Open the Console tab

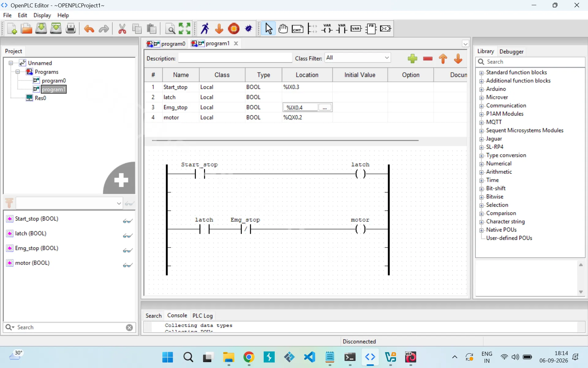[x=177, y=315]
